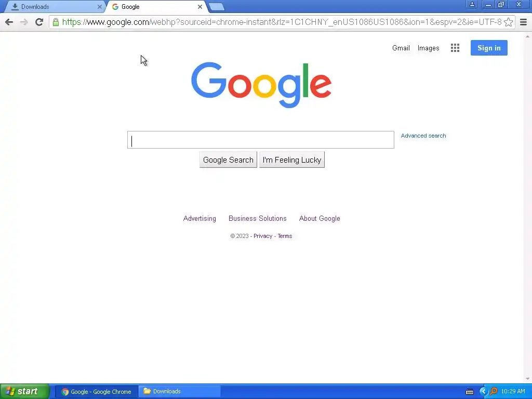Open the Chrome hamburger menu
This screenshot has width=532, height=399.
pos(523,22)
